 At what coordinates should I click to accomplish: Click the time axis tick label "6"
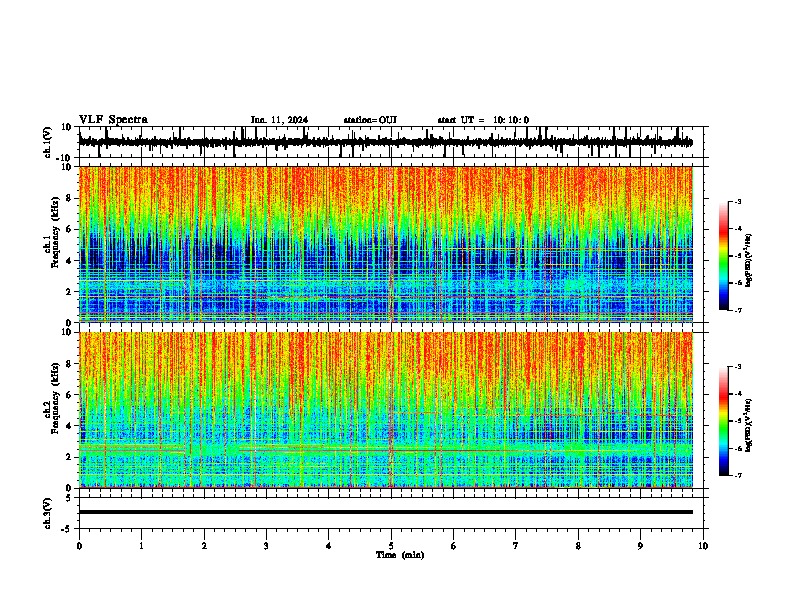(x=454, y=546)
